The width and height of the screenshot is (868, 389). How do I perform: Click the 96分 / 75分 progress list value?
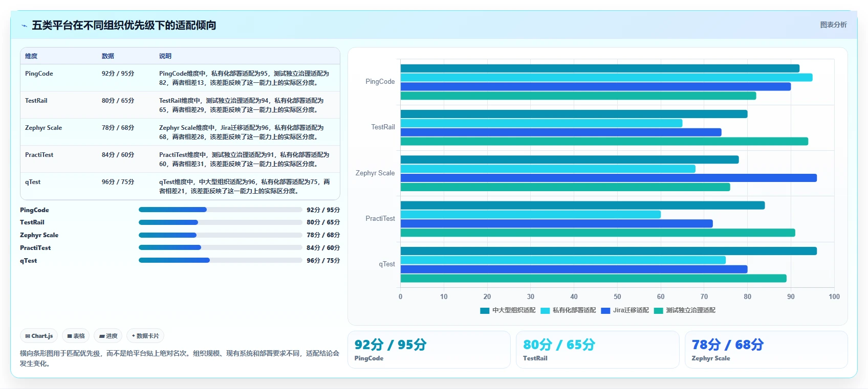tap(323, 261)
